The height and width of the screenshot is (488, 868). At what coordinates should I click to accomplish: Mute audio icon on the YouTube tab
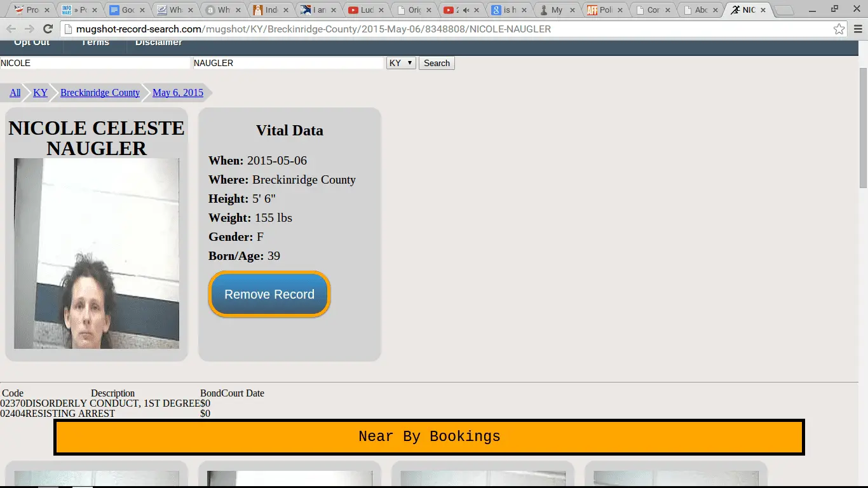tap(465, 10)
